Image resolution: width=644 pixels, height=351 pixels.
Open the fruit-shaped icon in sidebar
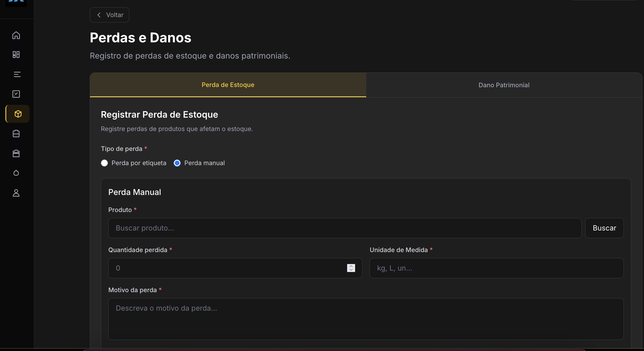click(16, 173)
